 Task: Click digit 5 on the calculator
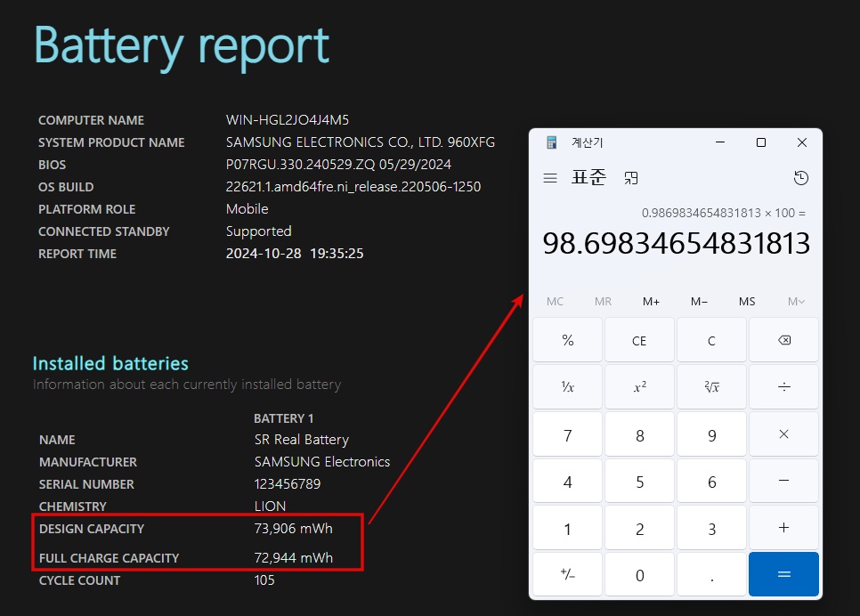pos(639,481)
